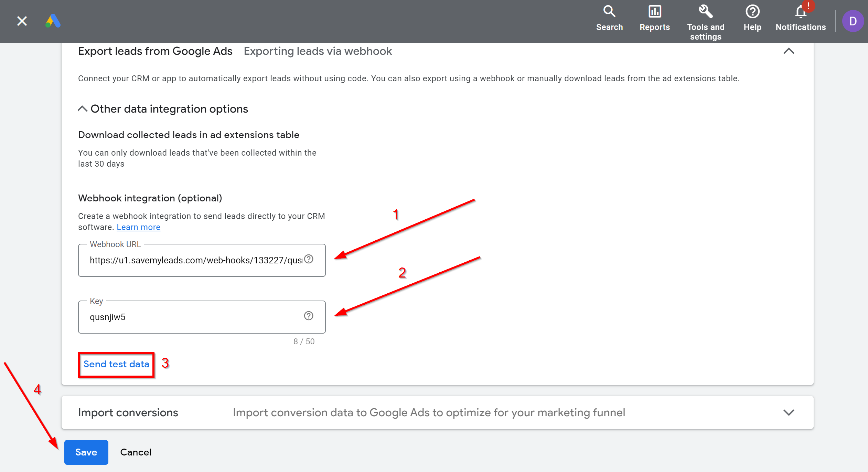Close the lead form editor with the X icon
Image resolution: width=868 pixels, height=472 pixels.
click(x=22, y=21)
